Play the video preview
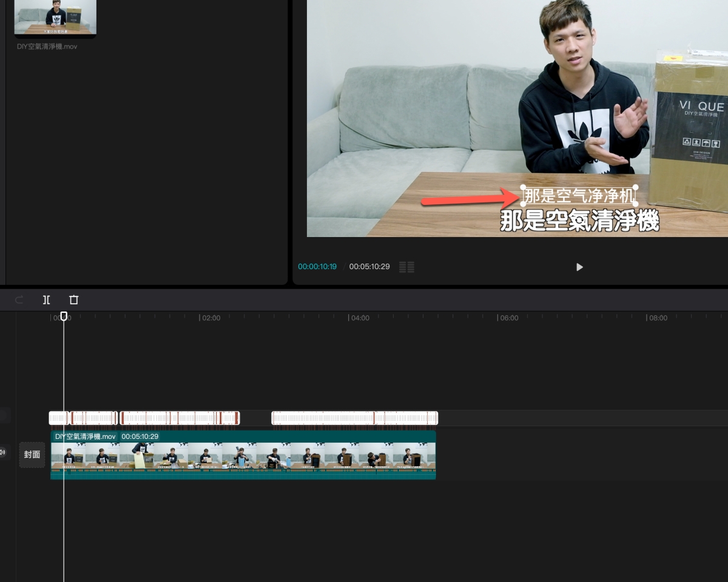The height and width of the screenshot is (582, 728). click(x=579, y=267)
